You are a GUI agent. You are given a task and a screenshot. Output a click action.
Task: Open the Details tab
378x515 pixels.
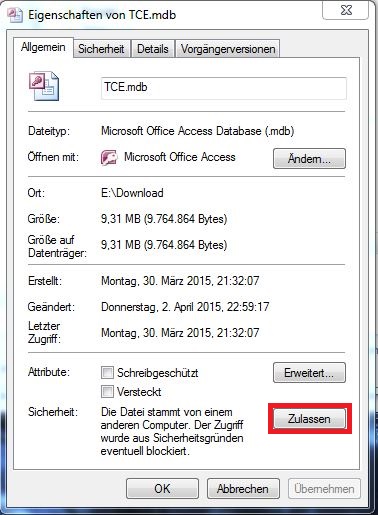coord(153,49)
